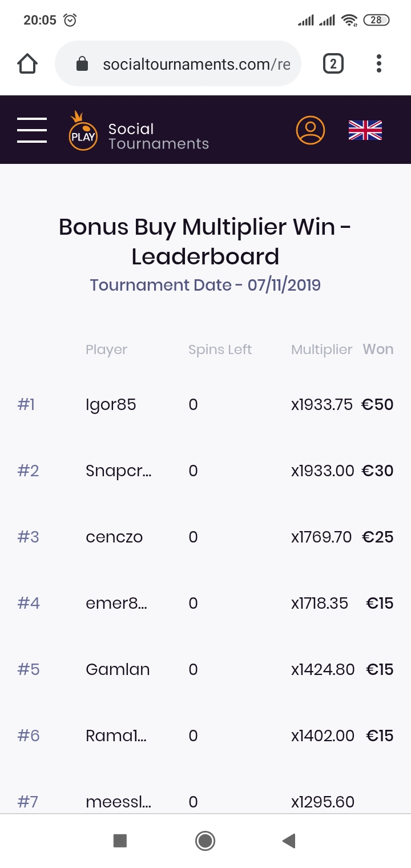
Task: Tap the Won column header
Action: pos(378,349)
